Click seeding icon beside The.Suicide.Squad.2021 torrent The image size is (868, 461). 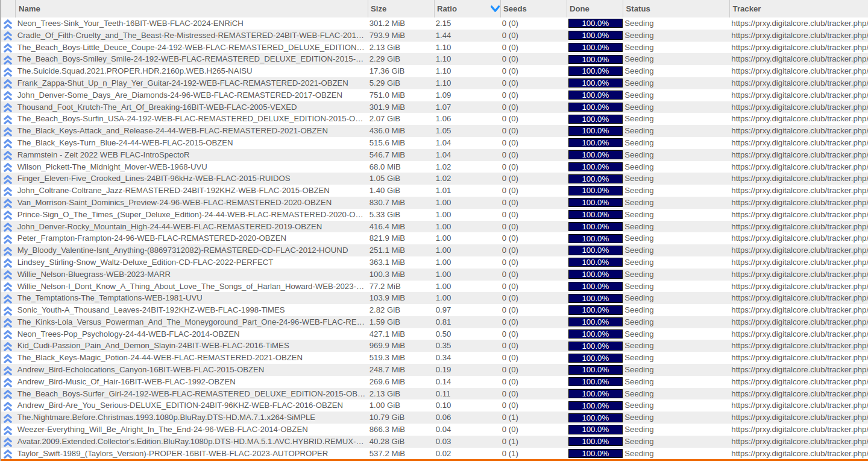[8, 72]
